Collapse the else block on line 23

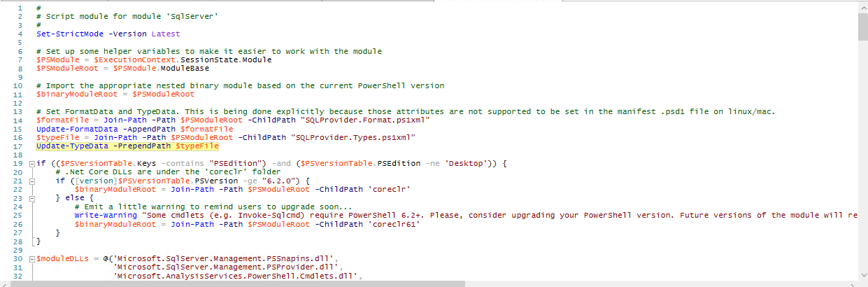[33, 198]
